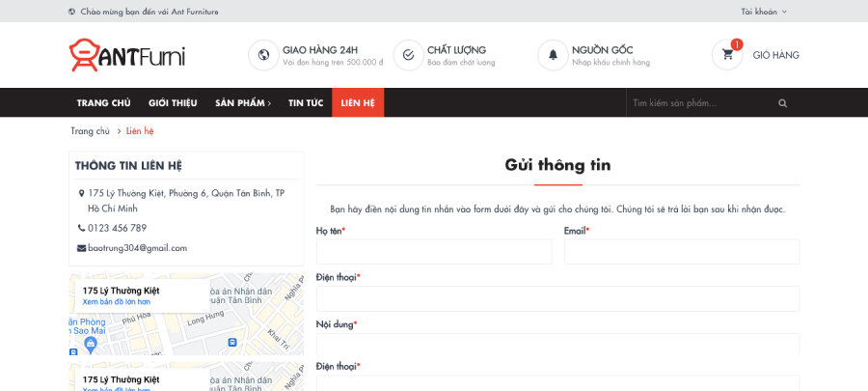The height and width of the screenshot is (391, 868).
Task: Click the AntFurni logo
Action: [x=126, y=55]
